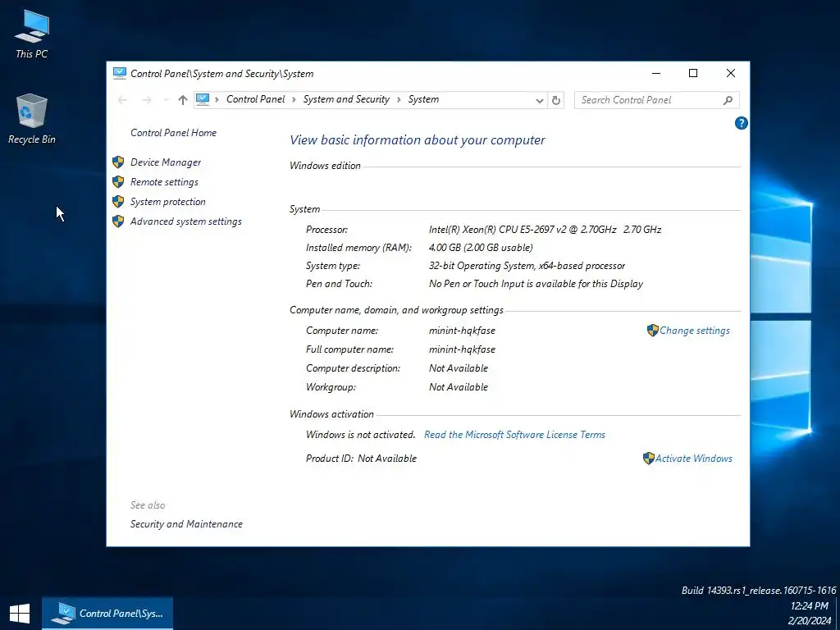Click the page heading View basic information
The image size is (840, 630).
coord(418,140)
